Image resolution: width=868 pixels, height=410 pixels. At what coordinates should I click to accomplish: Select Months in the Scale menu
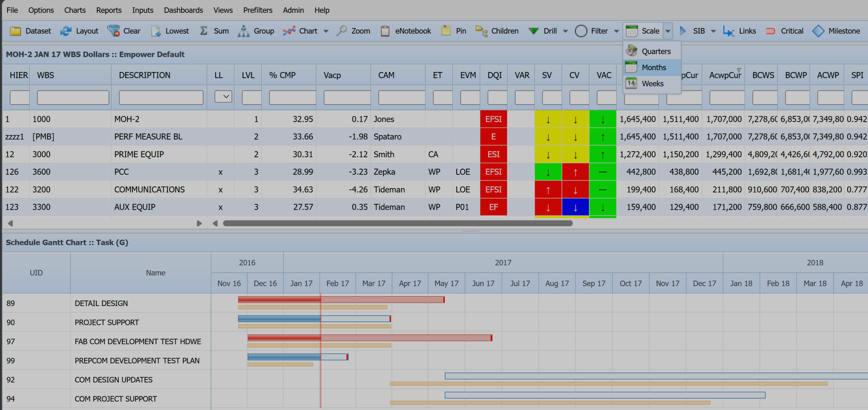point(653,67)
